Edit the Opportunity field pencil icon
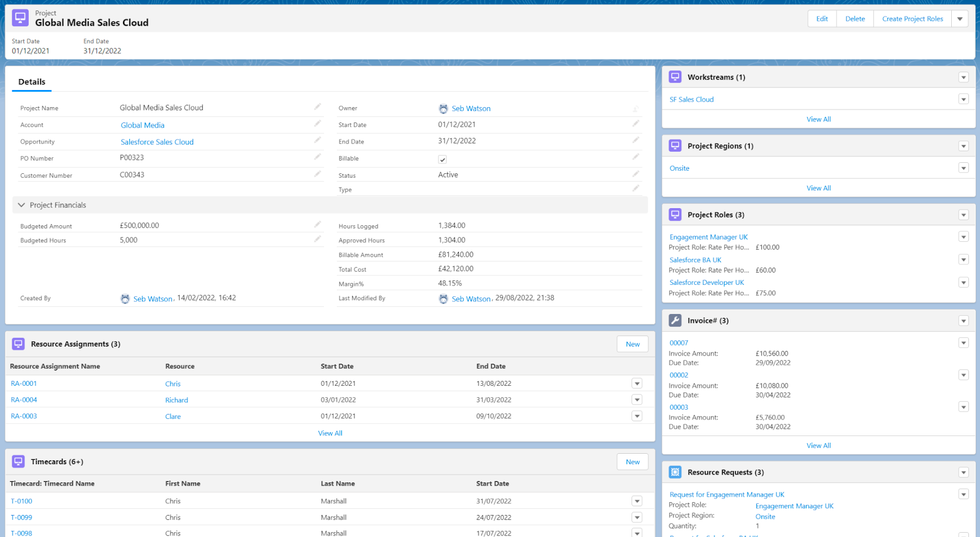This screenshot has height=537, width=980. (318, 140)
